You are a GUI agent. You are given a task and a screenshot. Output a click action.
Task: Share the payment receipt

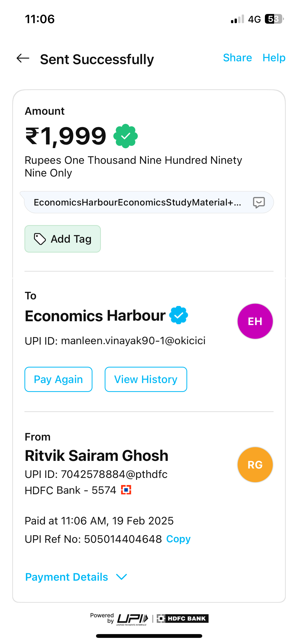pyautogui.click(x=237, y=58)
